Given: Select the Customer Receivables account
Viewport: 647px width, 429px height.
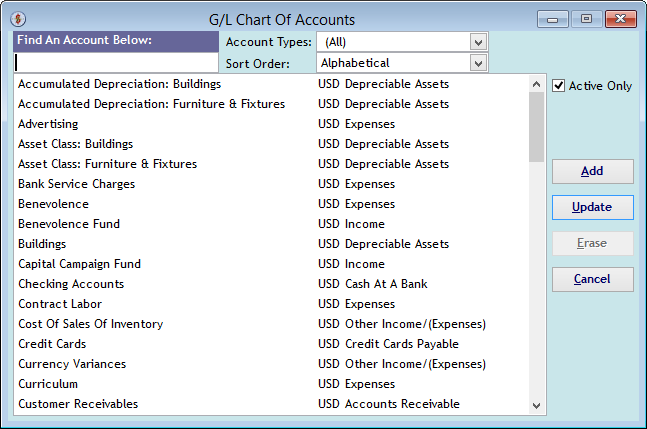Looking at the screenshot, I should [x=271, y=404].
